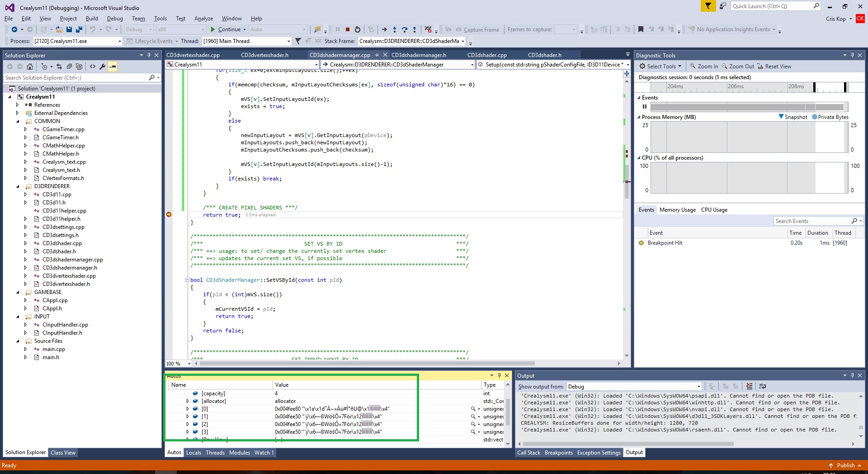Click the Home icon in Solution Explorer
Image resolution: width=868 pixels, height=474 pixels.
30,66
